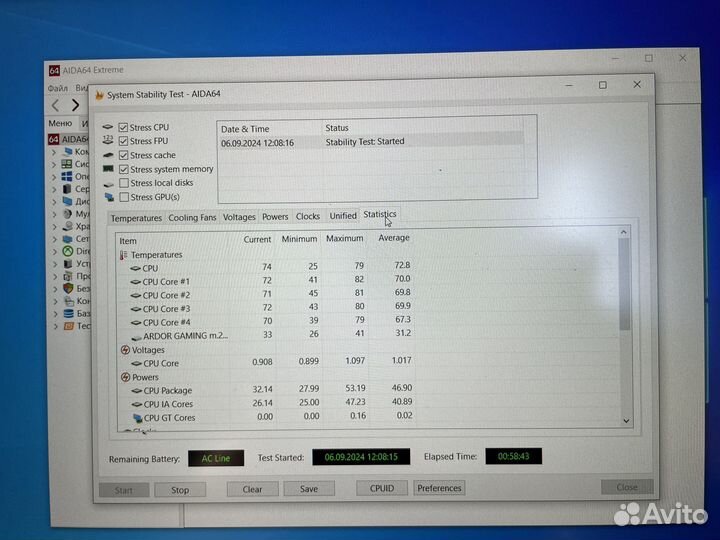Click the statistics list scroll down arrow
720x540 pixels.
626,421
